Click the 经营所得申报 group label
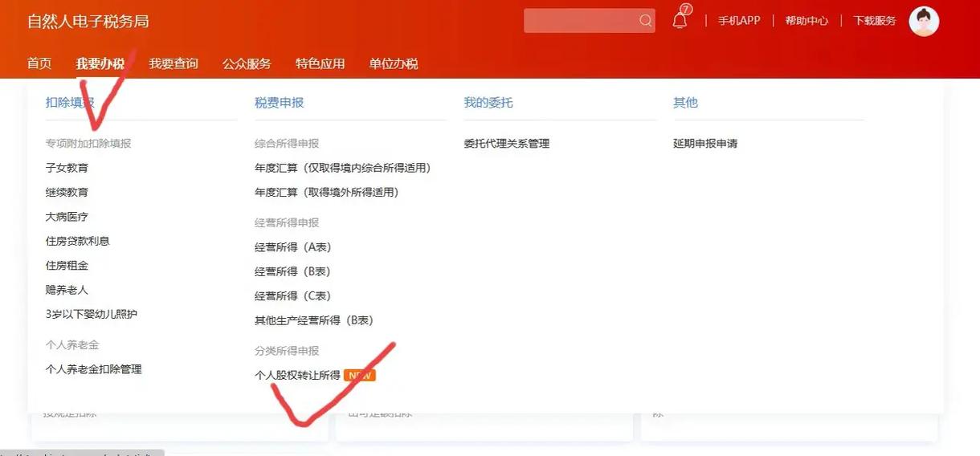Screen dimensions: 980x456 point(287,222)
